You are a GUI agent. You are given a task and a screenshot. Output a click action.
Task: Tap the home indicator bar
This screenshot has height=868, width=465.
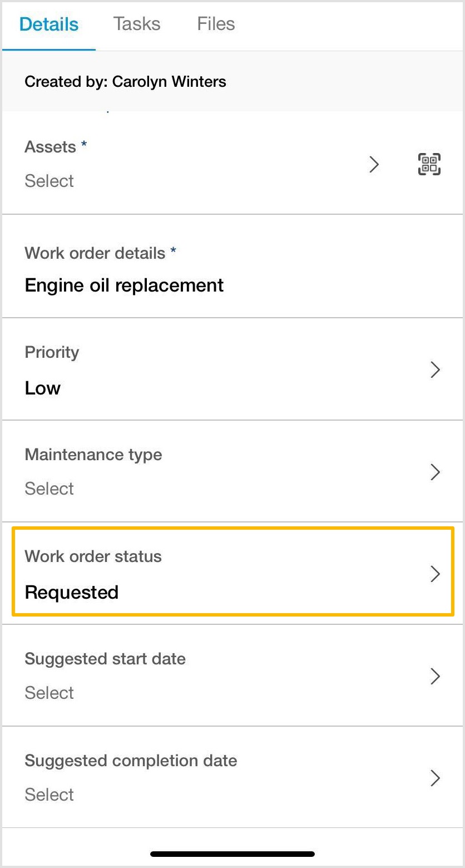point(232,854)
